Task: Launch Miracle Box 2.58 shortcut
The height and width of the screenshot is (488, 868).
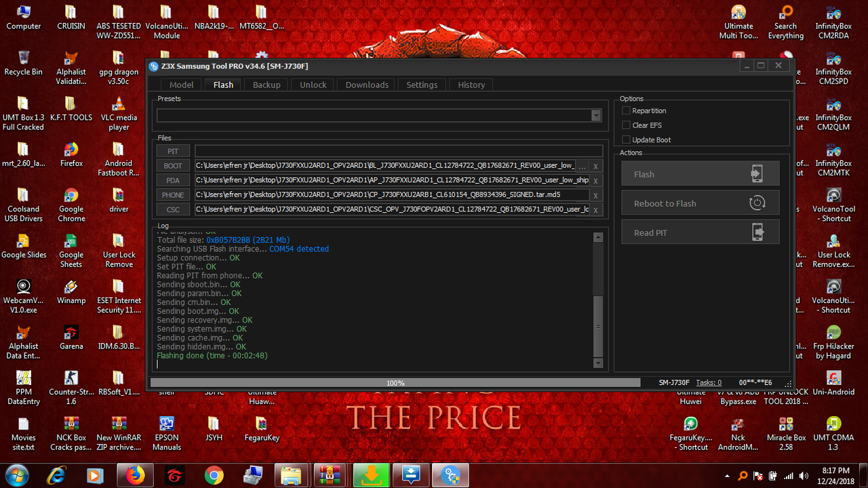Action: click(786, 433)
